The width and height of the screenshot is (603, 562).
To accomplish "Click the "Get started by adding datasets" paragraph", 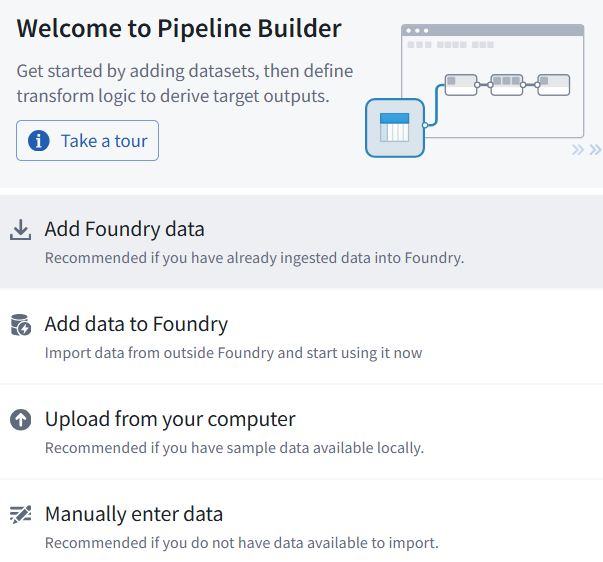I will pyautogui.click(x=185, y=83).
